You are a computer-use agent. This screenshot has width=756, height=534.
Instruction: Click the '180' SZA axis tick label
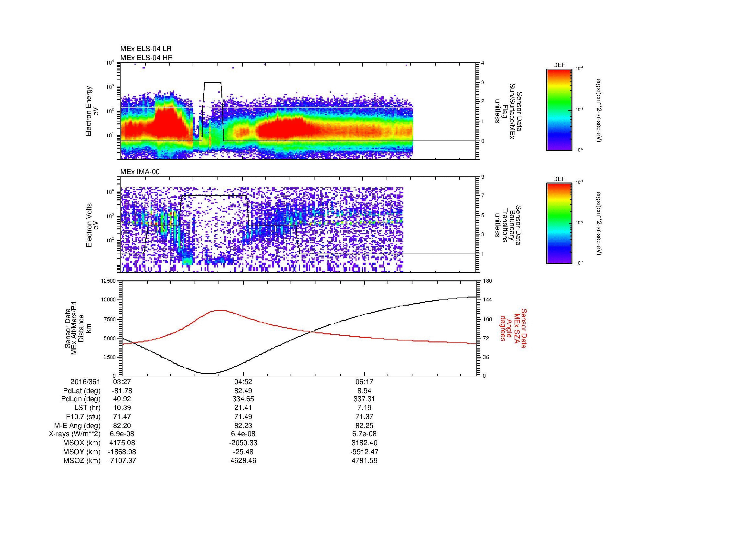(x=487, y=281)
